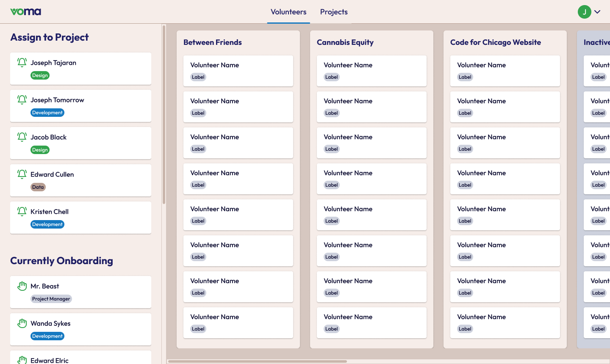Screen dimensions: 610x364
Task: Open the first volunteer card under Code for Chicago Website
Action: point(505,71)
